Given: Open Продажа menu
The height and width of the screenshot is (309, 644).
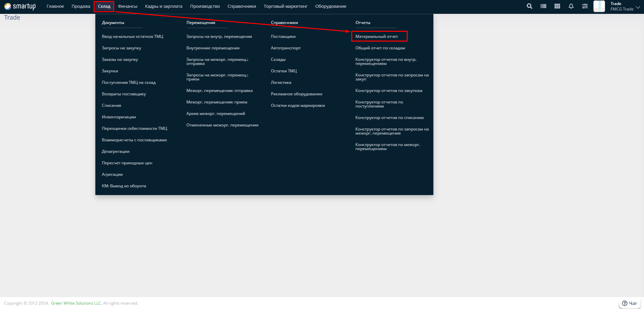Looking at the screenshot, I should tap(81, 6).
